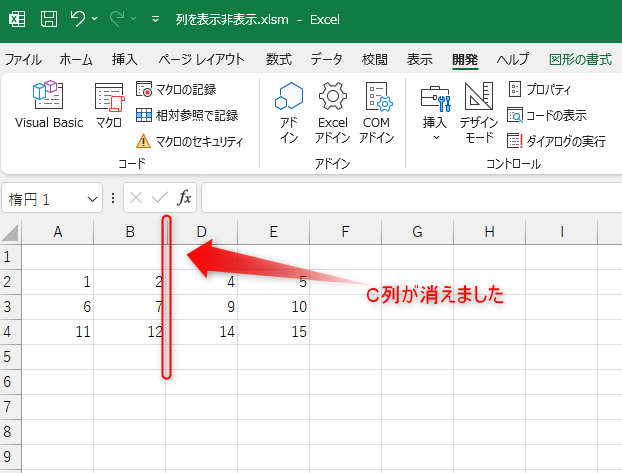This screenshot has width=622, height=473.
Task: Select row 5 header
Action: [10, 357]
